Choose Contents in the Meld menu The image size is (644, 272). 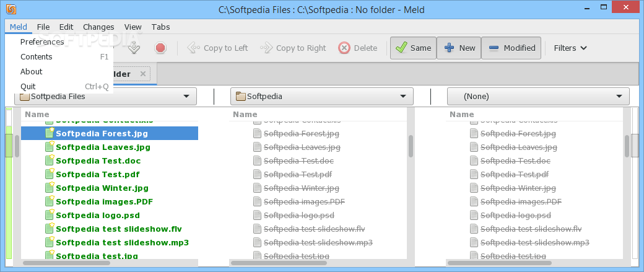coord(59,57)
